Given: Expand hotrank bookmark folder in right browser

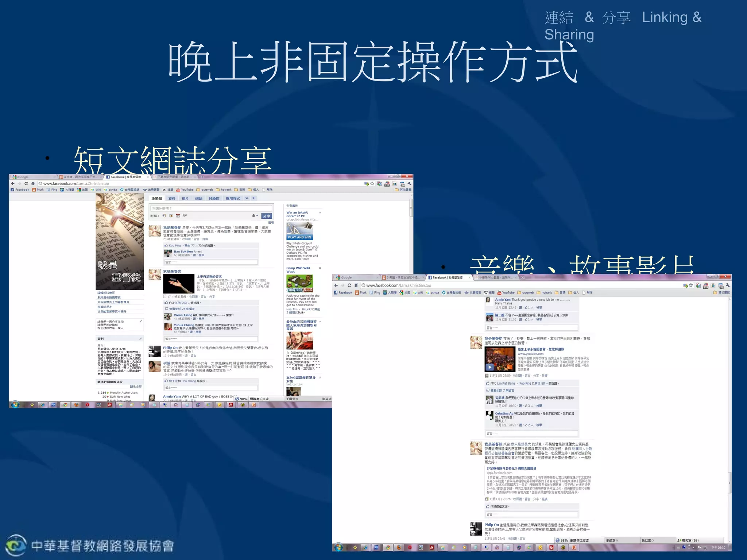Looking at the screenshot, I should pyautogui.click(x=545, y=292).
